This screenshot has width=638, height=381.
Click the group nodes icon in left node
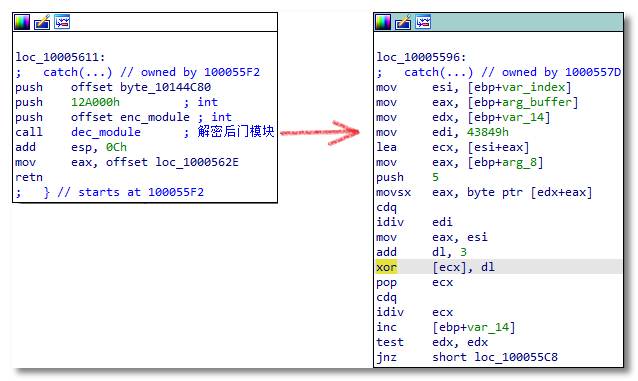pyautogui.click(x=62, y=22)
